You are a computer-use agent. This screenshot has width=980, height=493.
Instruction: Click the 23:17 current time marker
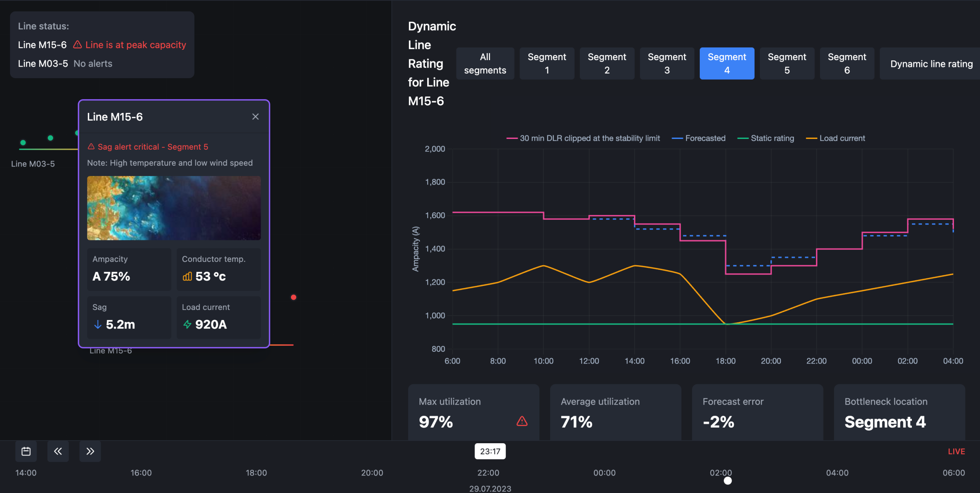pyautogui.click(x=490, y=451)
